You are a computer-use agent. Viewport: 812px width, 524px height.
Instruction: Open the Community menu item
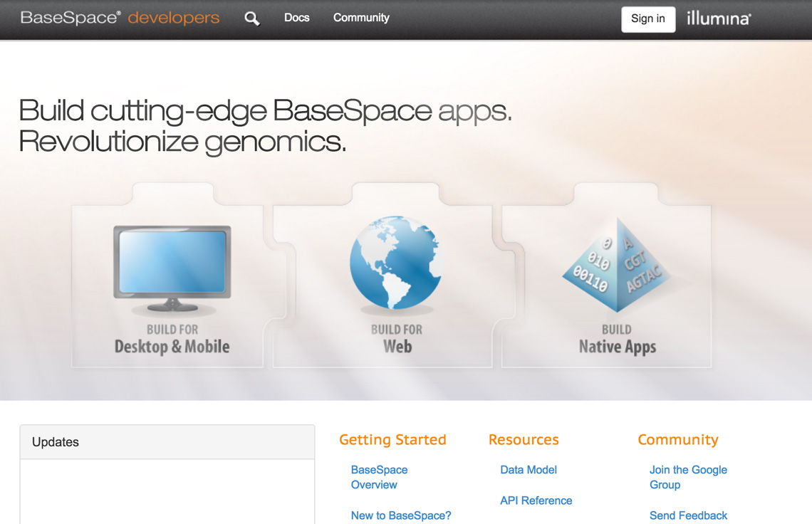pyautogui.click(x=361, y=18)
